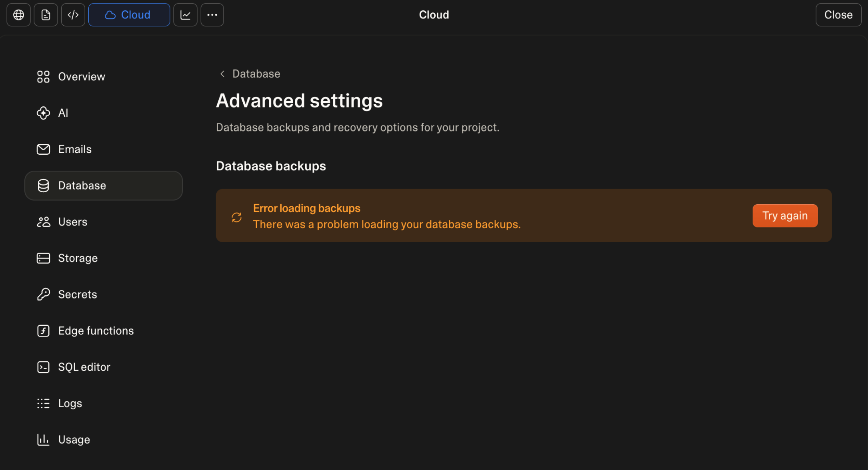Click the document file icon in the toolbar
The width and height of the screenshot is (868, 470).
click(46, 15)
